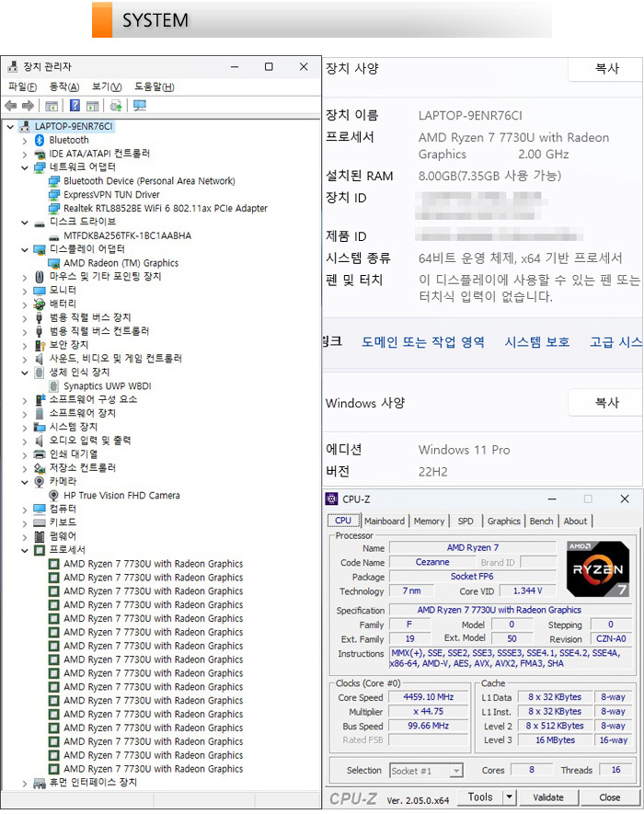The height and width of the screenshot is (814, 644).
Task: Open the File menu in Device Manager
Action: [x=22, y=86]
